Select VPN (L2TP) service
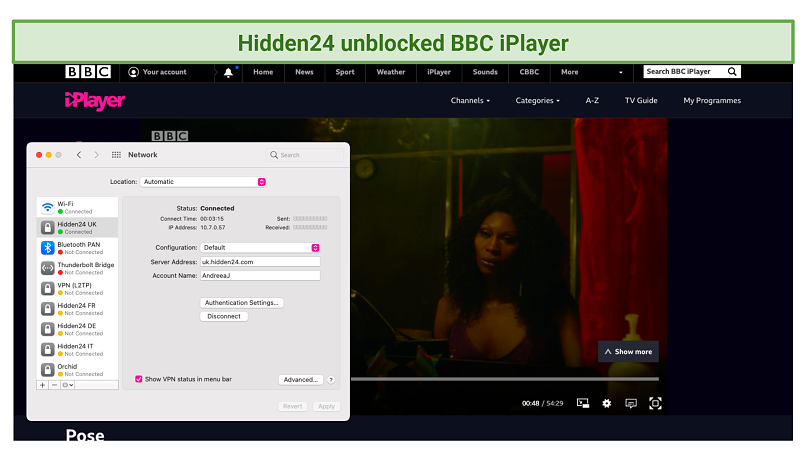 pyautogui.click(x=77, y=288)
